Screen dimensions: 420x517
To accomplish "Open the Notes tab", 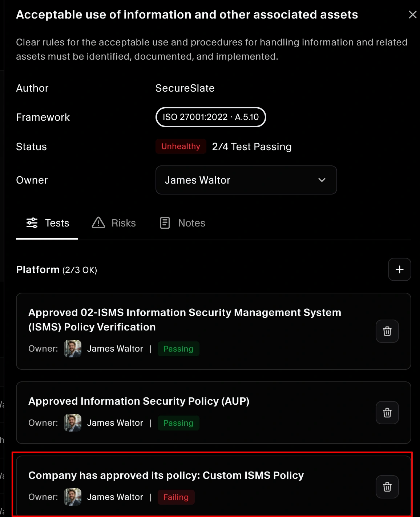I will click(x=191, y=223).
